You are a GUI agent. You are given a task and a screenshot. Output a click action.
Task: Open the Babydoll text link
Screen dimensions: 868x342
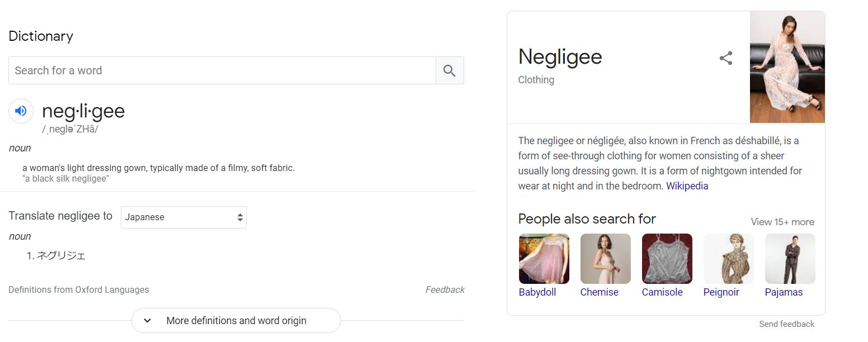tap(537, 292)
